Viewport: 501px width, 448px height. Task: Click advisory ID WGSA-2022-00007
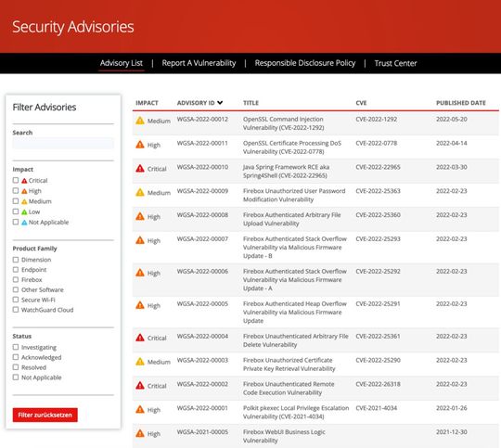coord(202,239)
